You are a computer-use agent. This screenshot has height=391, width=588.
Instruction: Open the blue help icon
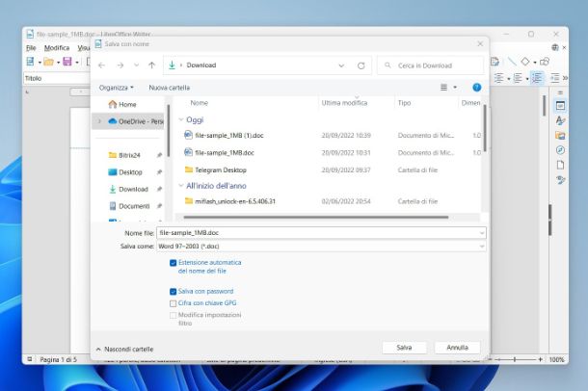click(x=476, y=88)
